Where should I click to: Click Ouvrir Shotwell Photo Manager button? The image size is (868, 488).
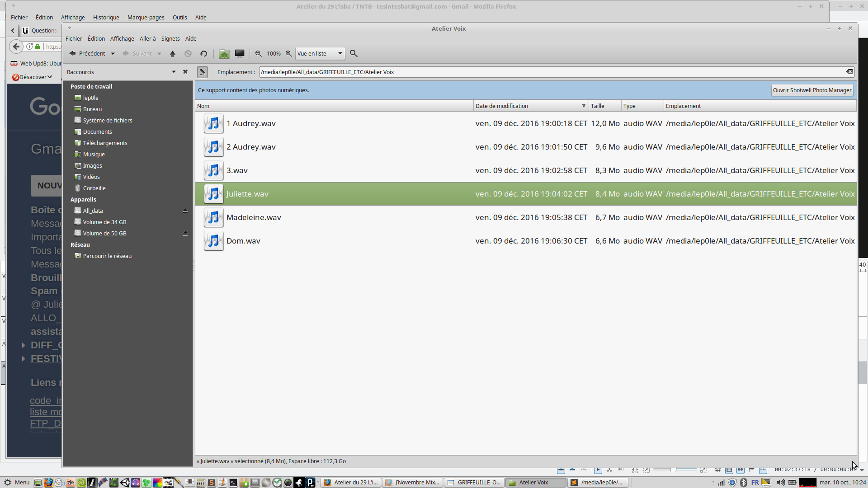pos(812,90)
